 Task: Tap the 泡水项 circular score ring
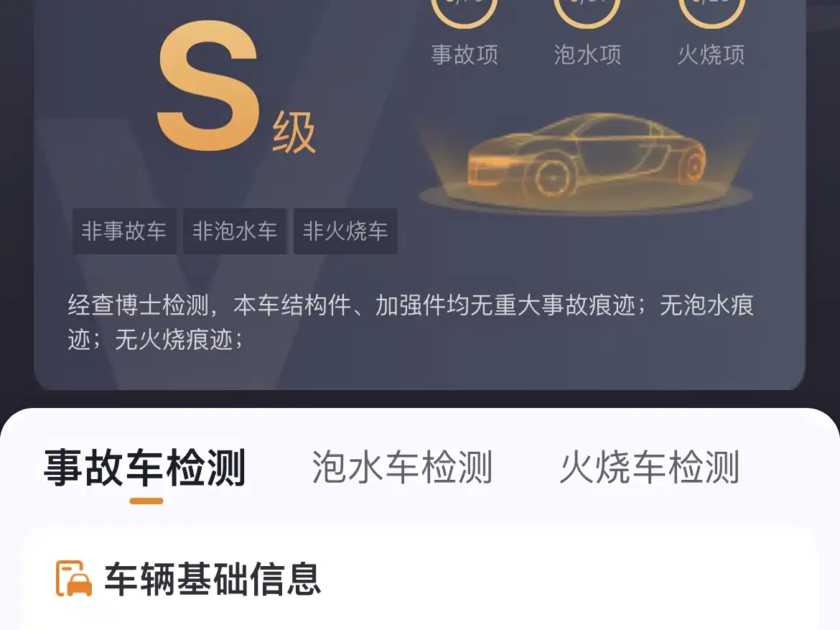tap(587, 11)
